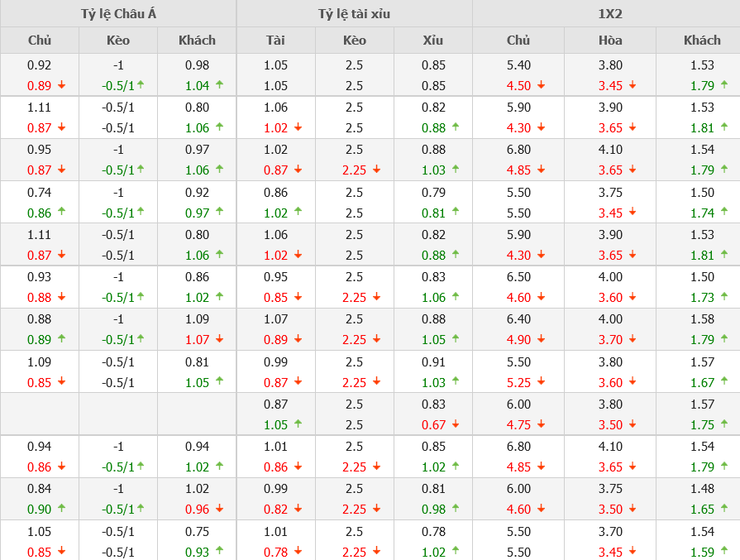Image resolution: width=740 pixels, height=560 pixels.
Task: Click the red down arrow beside 0.96
Action: tap(220, 509)
